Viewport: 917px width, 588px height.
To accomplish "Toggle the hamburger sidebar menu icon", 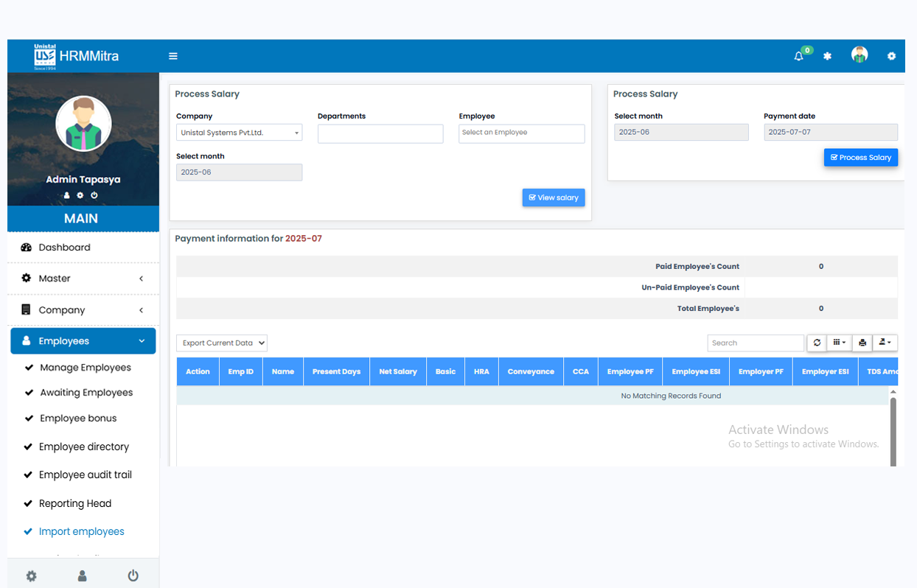I will coord(173,56).
